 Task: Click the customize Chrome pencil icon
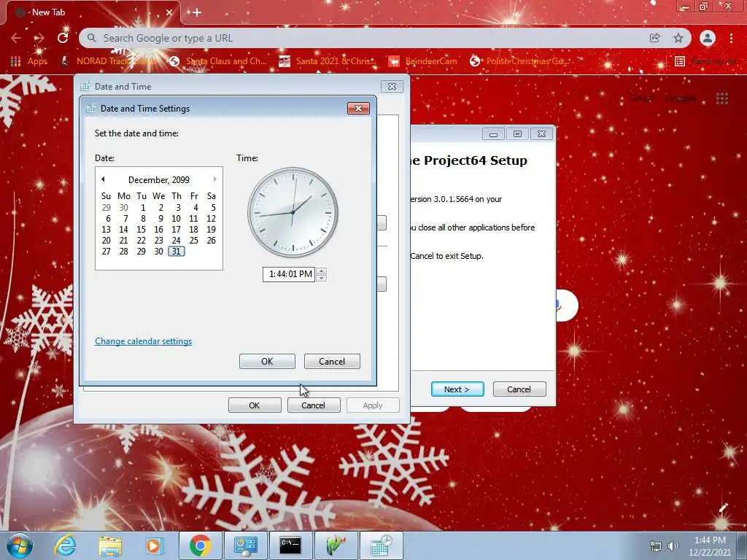pos(724,507)
